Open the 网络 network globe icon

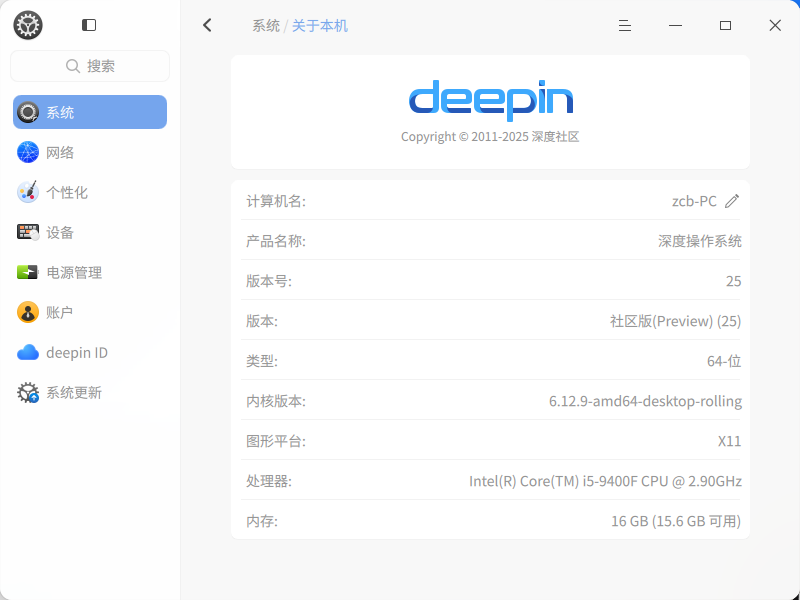(28, 152)
